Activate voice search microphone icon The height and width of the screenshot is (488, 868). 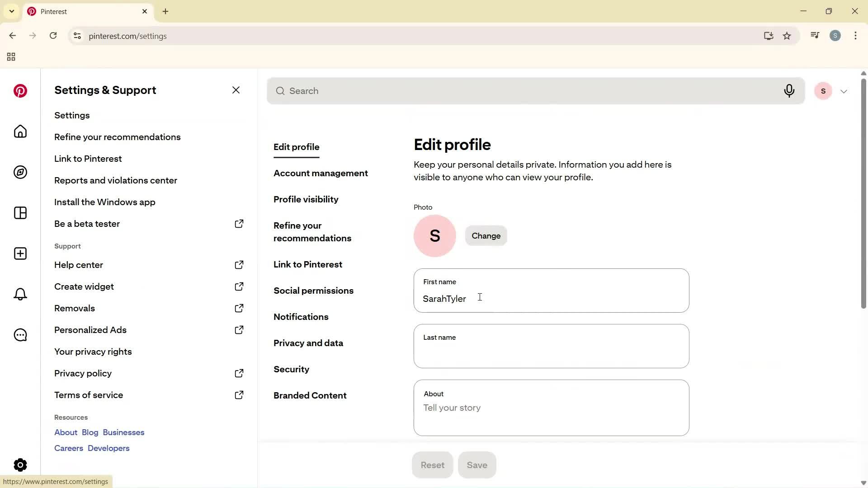coord(789,91)
